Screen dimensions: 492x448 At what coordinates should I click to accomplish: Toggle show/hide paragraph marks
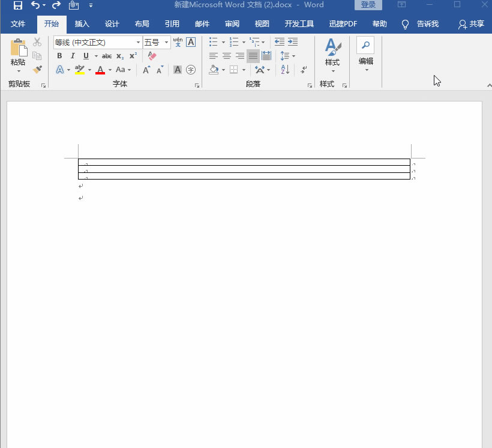point(304,70)
